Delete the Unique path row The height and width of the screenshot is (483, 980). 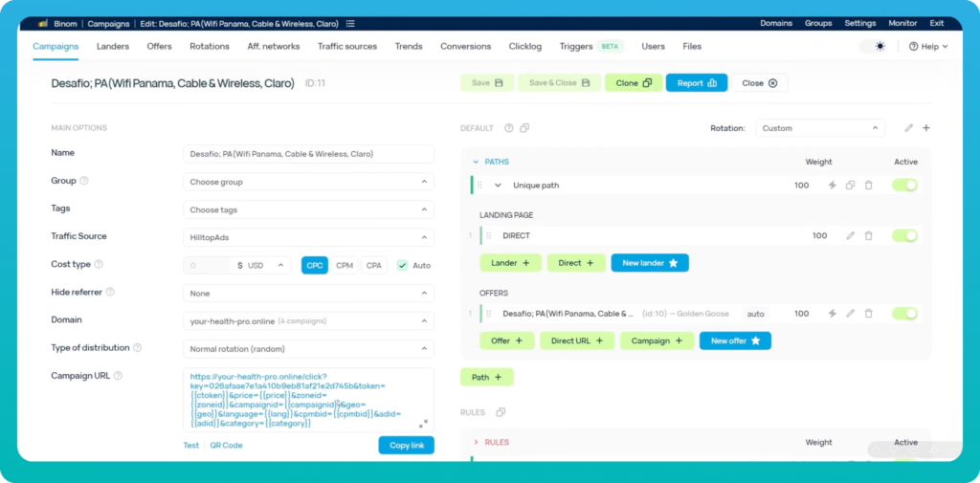click(868, 185)
